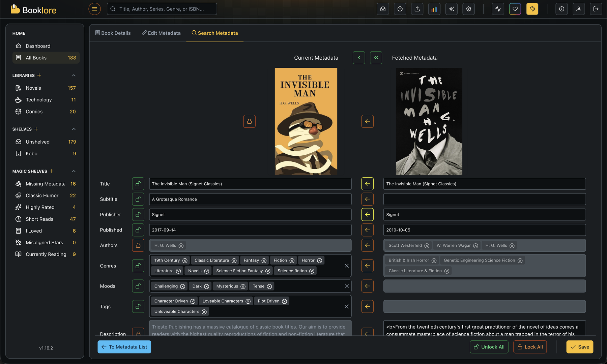Click the upload/import icon in top toolbar
Viewport: 607px width, 364px height.
pyautogui.click(x=417, y=9)
